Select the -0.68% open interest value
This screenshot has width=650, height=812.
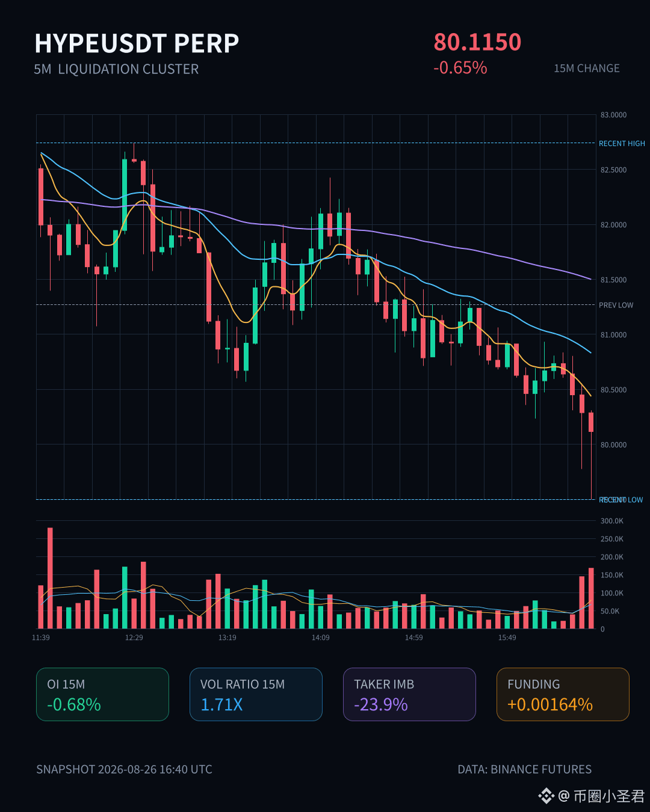coord(74,704)
